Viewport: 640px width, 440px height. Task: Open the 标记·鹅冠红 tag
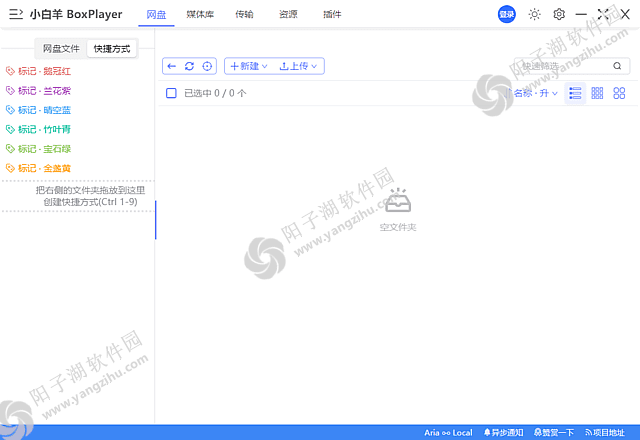click(x=38, y=71)
